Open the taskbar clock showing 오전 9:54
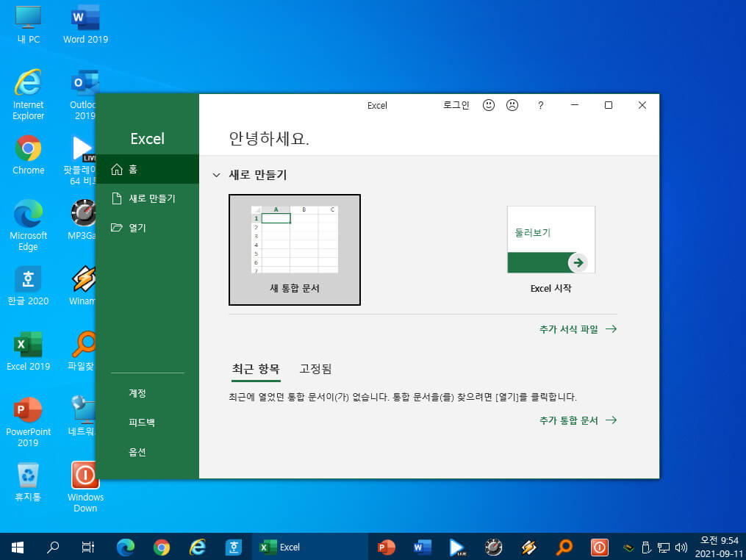 [718, 548]
